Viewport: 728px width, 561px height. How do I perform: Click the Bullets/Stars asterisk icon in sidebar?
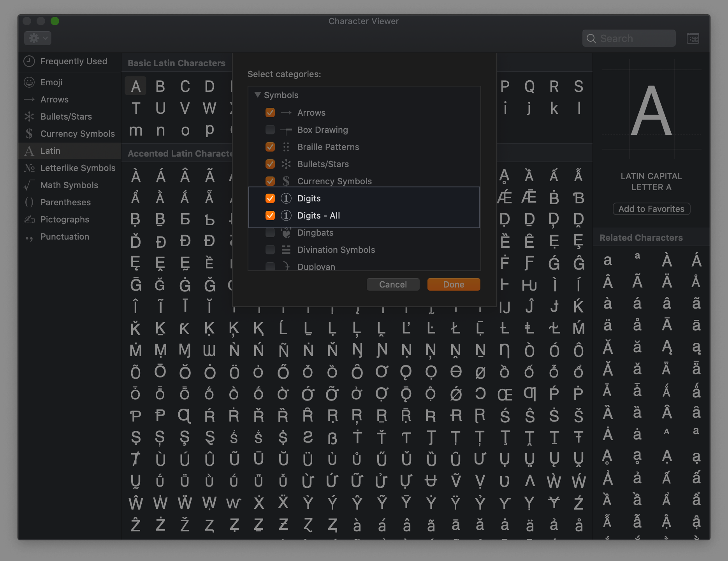(x=29, y=116)
